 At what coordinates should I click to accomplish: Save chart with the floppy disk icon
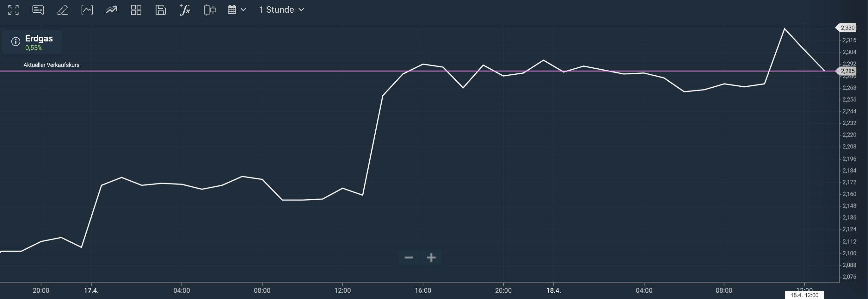160,10
